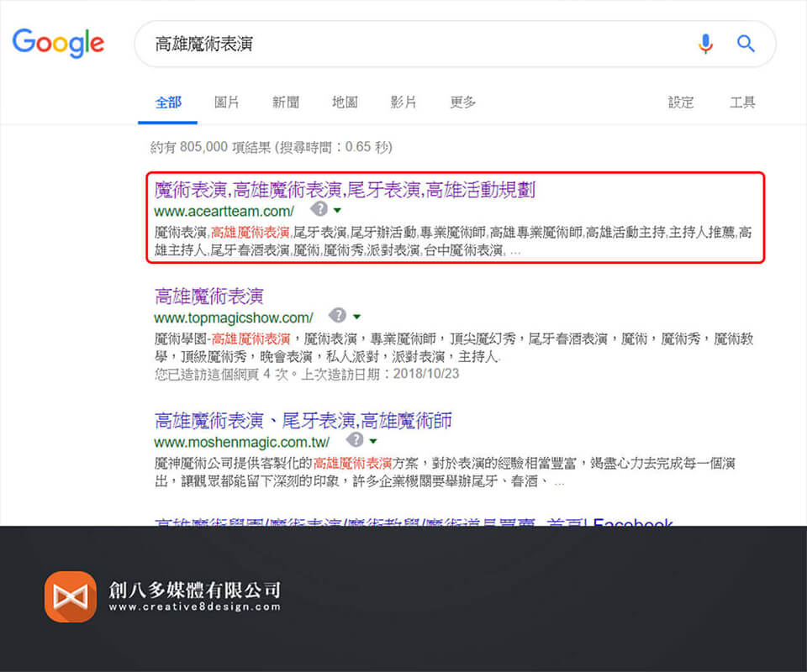Open 設定 search settings

(x=681, y=102)
